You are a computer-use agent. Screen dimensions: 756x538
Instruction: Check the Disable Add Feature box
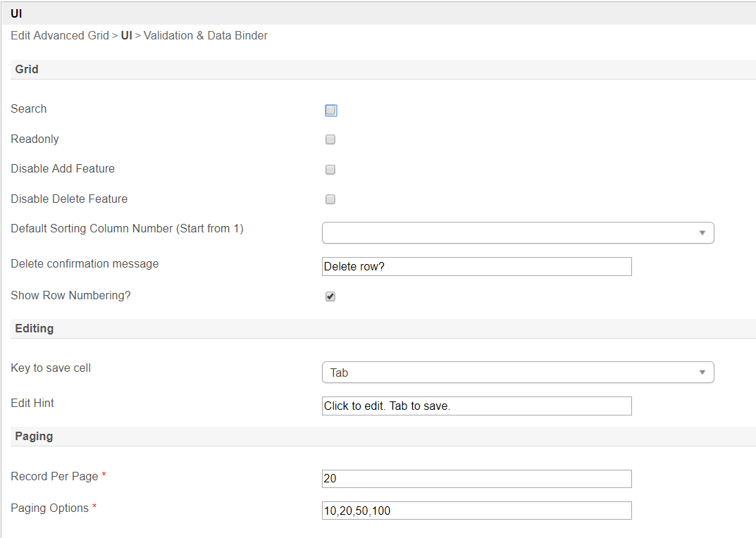(x=330, y=170)
